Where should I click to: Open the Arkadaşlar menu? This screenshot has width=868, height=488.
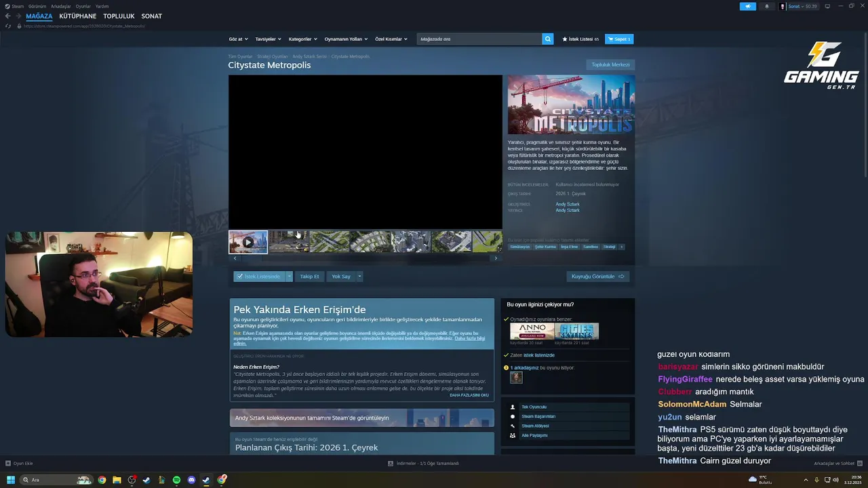[x=61, y=6]
